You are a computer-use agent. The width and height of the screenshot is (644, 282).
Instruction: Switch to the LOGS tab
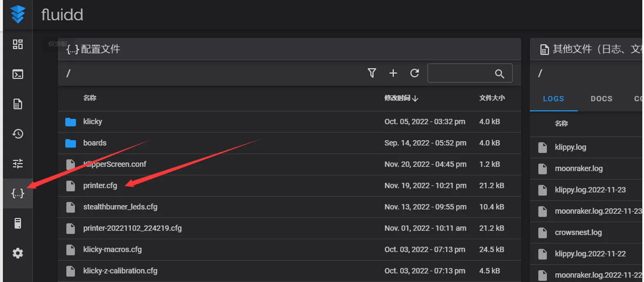point(553,98)
